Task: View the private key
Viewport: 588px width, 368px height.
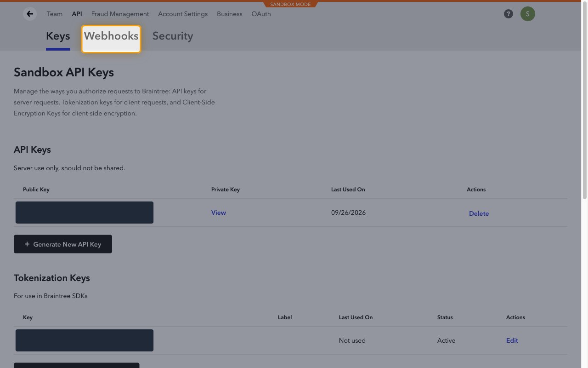Action: (x=219, y=213)
